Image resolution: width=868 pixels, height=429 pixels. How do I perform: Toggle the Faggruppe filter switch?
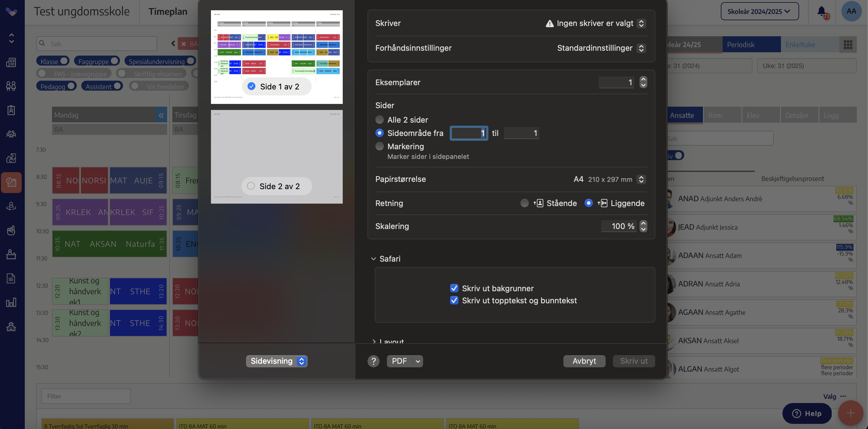[x=115, y=61]
